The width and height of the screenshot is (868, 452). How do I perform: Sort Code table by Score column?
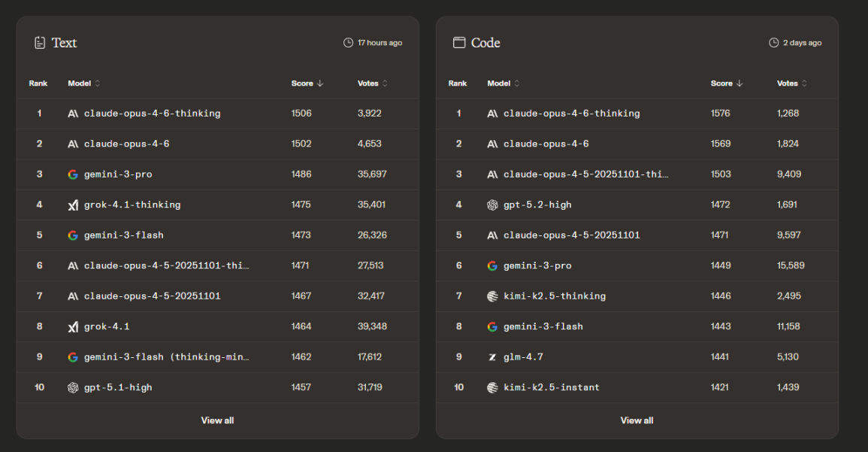click(x=727, y=83)
